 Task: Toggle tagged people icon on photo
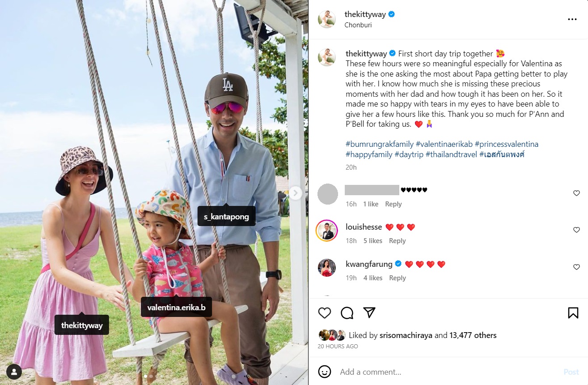click(x=14, y=372)
